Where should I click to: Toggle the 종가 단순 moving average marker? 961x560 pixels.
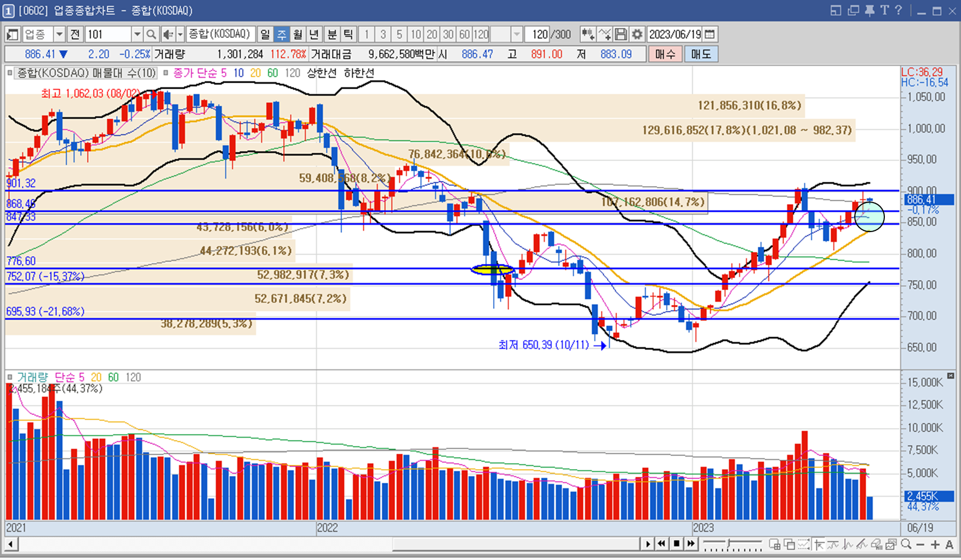pos(166,73)
